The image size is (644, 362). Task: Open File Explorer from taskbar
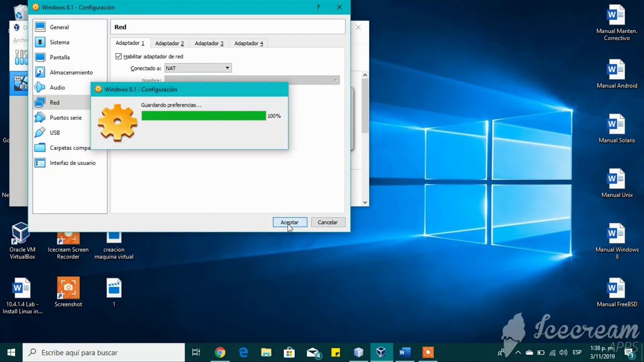(x=266, y=352)
